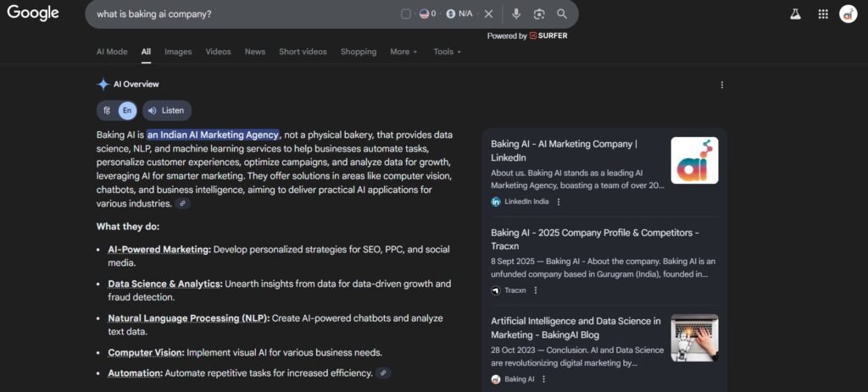Switch to AI Mode tab
The width and height of the screenshot is (868, 392).
112,52
